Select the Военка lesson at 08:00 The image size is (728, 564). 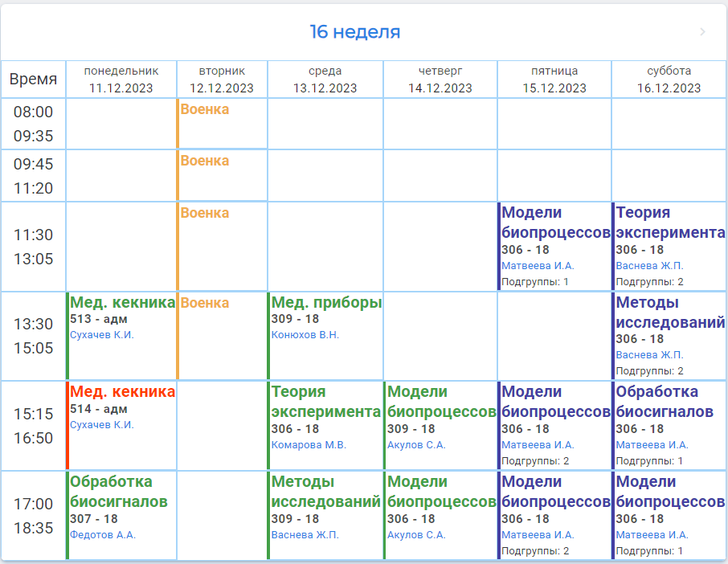point(205,109)
